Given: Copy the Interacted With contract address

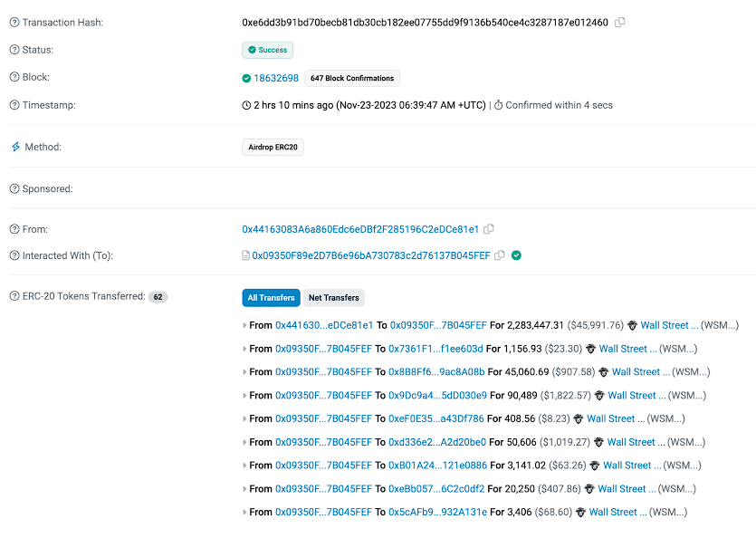Looking at the screenshot, I should (499, 255).
